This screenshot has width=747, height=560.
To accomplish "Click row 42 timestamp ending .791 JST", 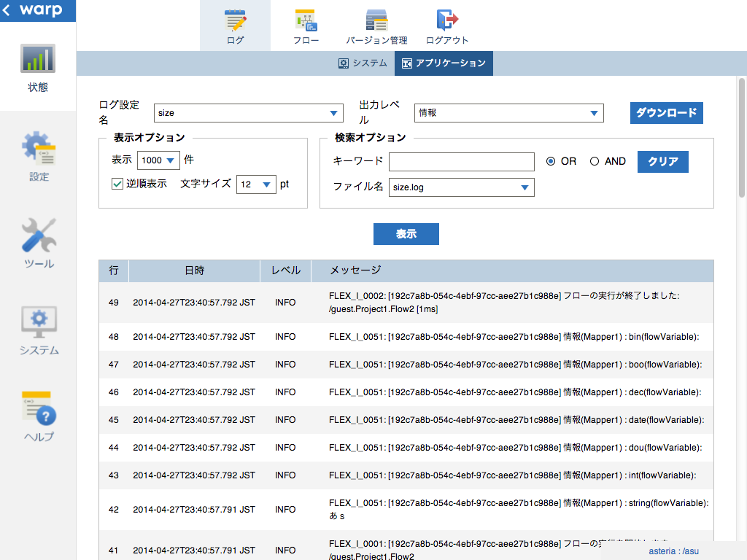I will (x=194, y=509).
